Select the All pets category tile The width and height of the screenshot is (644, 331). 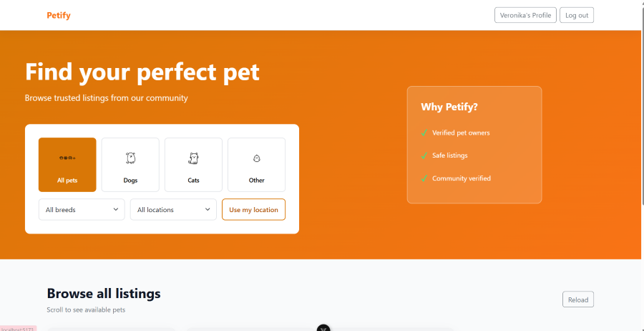click(67, 165)
